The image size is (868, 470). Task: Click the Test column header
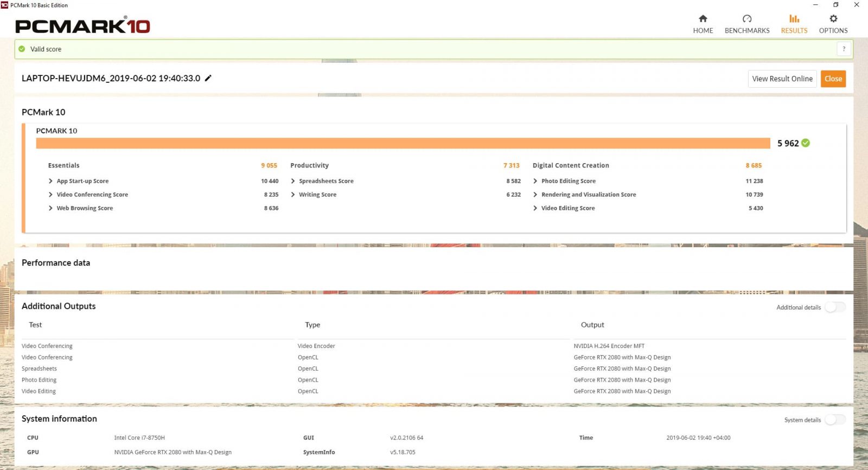(x=35, y=325)
